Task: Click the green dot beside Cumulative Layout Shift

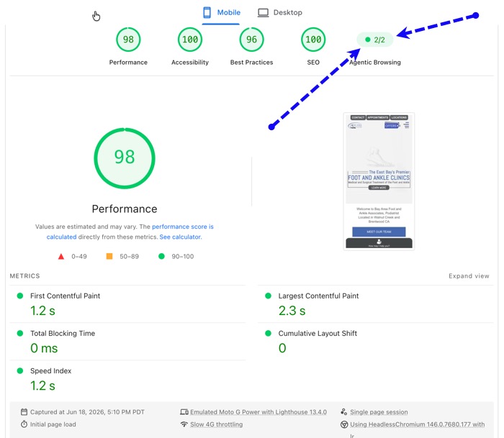Action: click(x=268, y=333)
